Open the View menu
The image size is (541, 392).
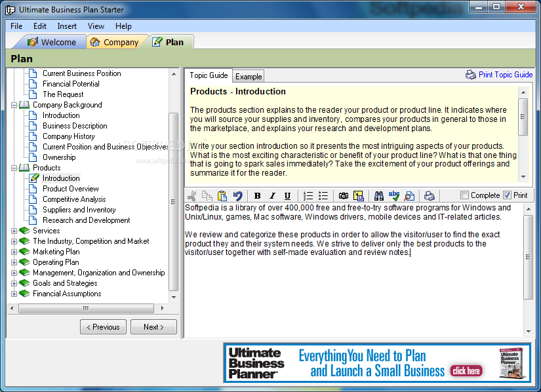coord(96,26)
